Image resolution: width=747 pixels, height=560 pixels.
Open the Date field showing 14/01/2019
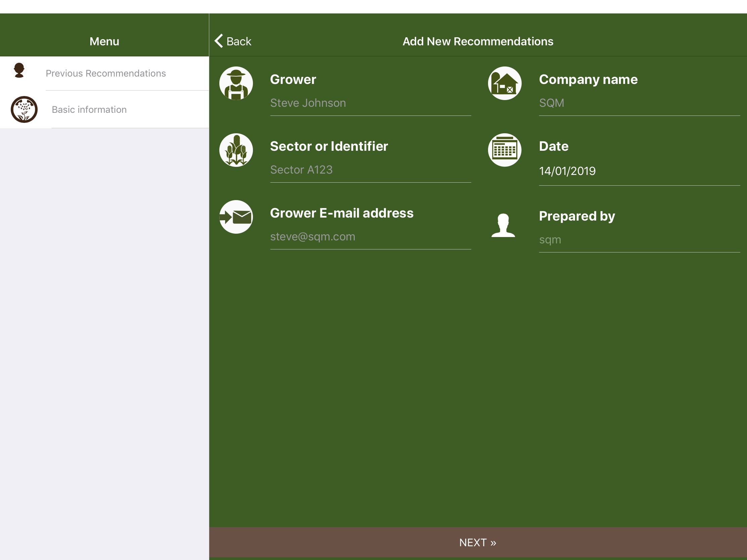tap(639, 171)
